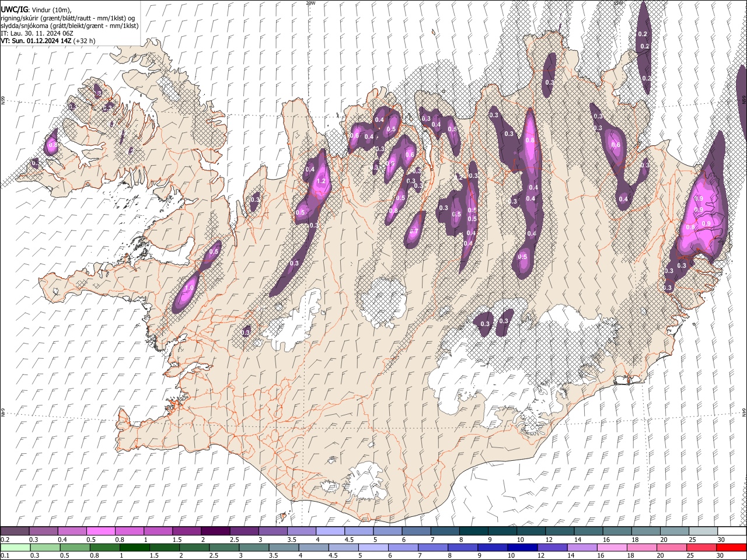Click the '1.0' snowfall value on the map
This screenshot has width=747, height=560.
(x=189, y=288)
